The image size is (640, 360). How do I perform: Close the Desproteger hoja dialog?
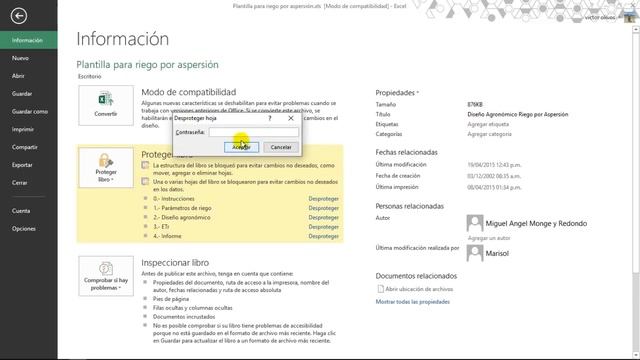pos(291,118)
